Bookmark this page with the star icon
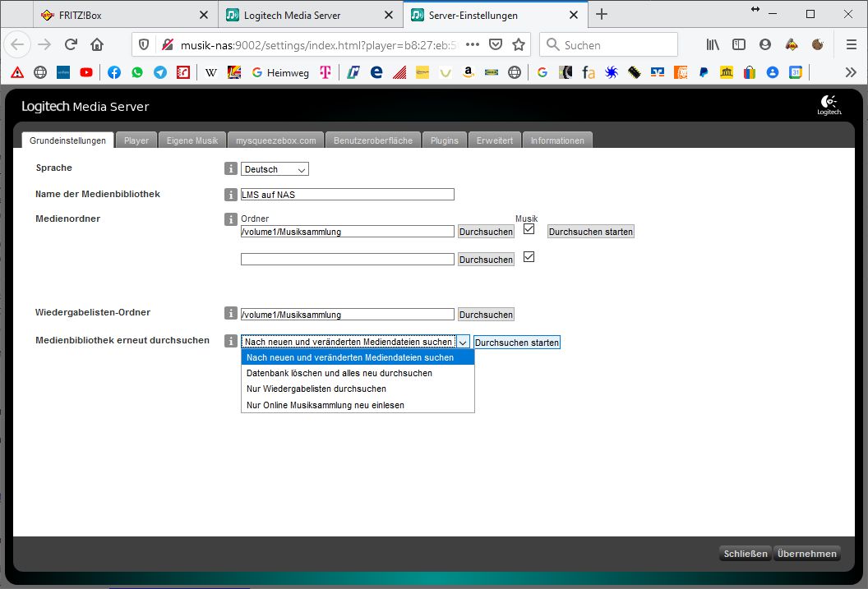This screenshot has width=868, height=589. pyautogui.click(x=519, y=44)
